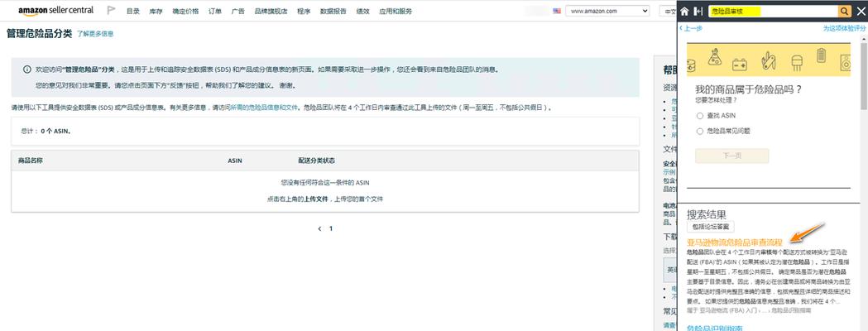
Task: Open the 品牌旗舰店 menu
Action: point(271,11)
